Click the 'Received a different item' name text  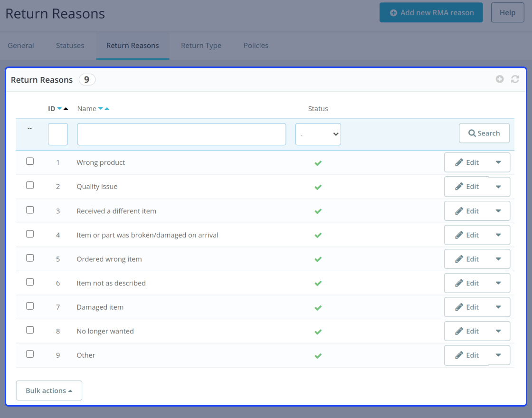[116, 211]
